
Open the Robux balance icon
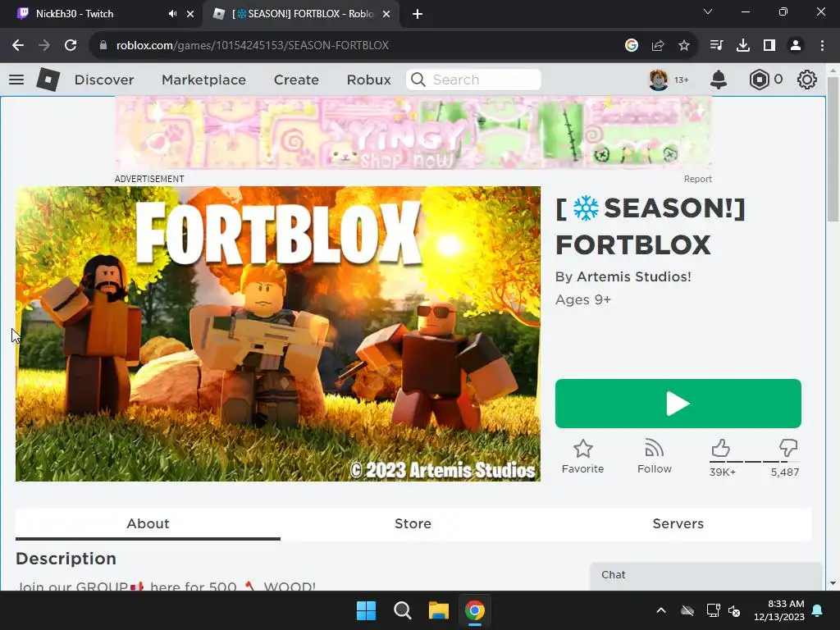click(x=759, y=80)
